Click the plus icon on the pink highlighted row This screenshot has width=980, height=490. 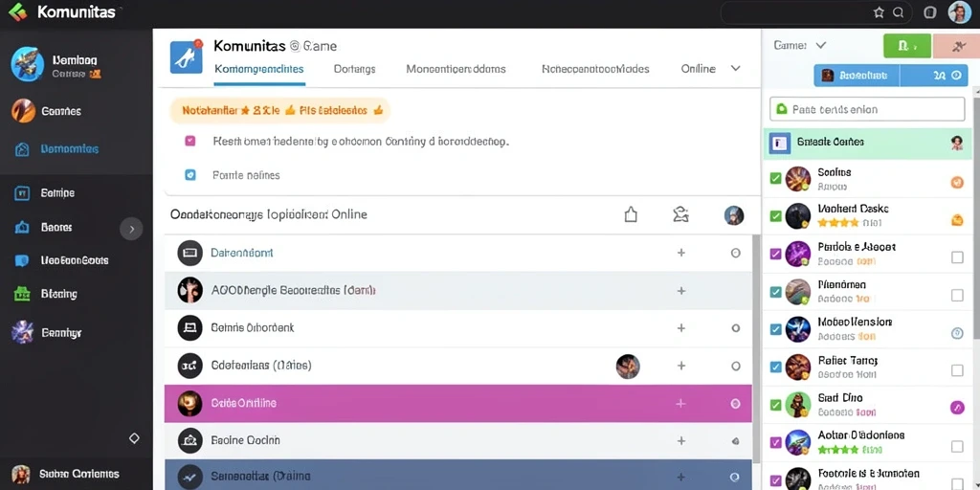(x=681, y=404)
